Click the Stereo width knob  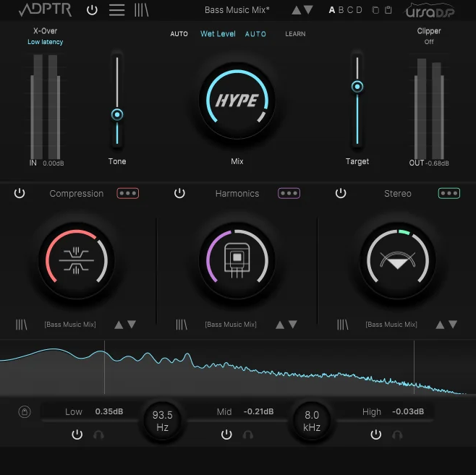click(x=398, y=260)
